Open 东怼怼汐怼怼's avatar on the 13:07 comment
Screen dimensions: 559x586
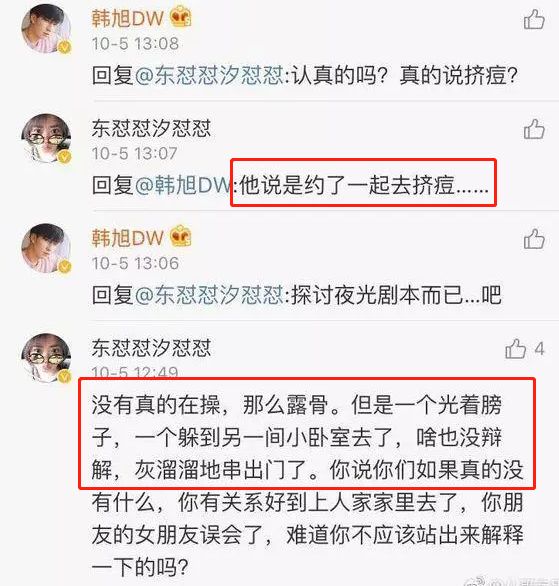(x=46, y=138)
